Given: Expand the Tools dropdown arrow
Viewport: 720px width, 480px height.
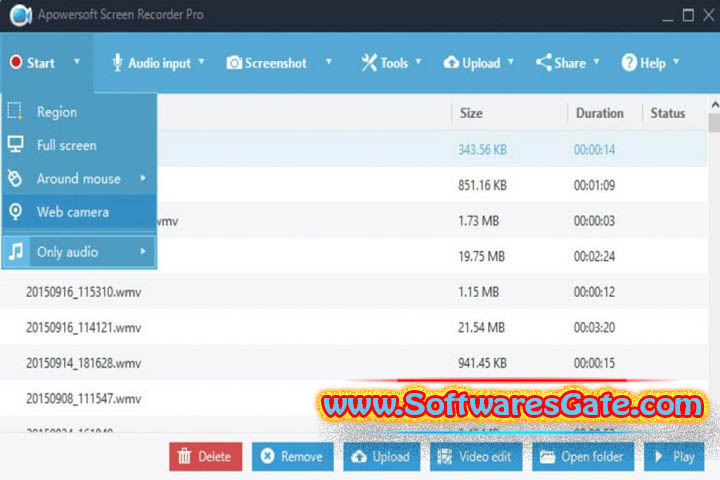Looking at the screenshot, I should 418,62.
